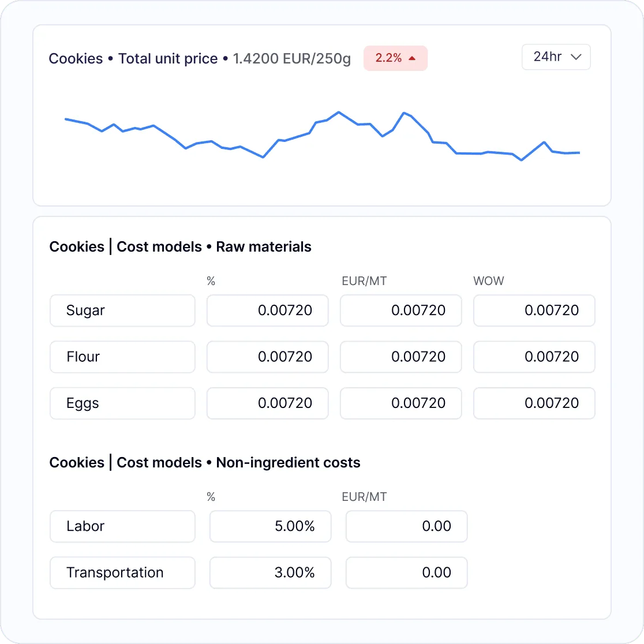Edit Eggs percent value field
The width and height of the screenshot is (644, 644).
(267, 403)
